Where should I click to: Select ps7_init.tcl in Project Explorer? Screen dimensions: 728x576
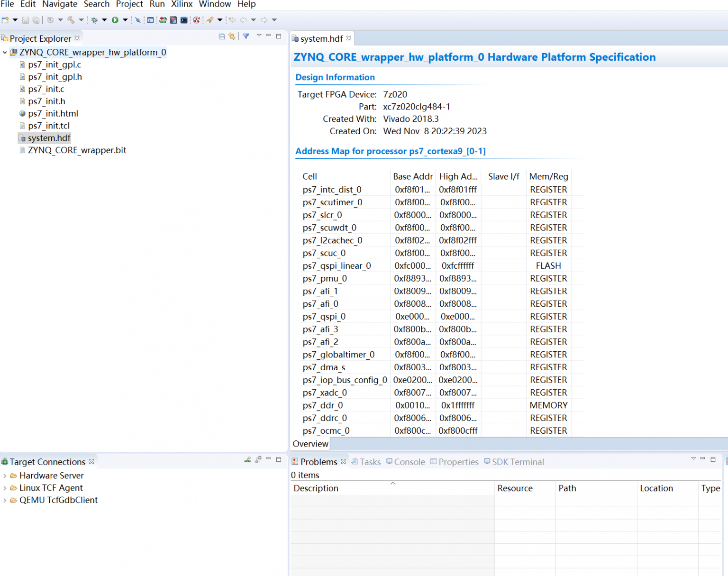coord(48,126)
